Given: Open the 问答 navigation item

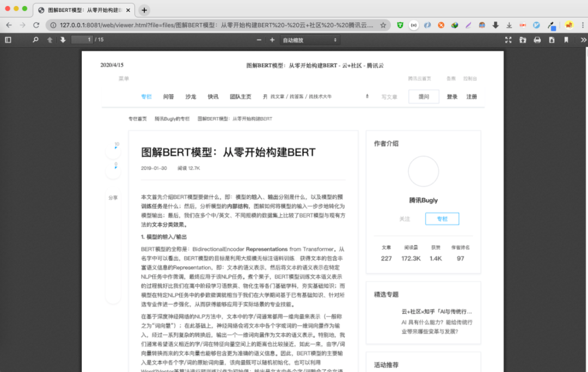Looking at the screenshot, I should click(x=168, y=97).
